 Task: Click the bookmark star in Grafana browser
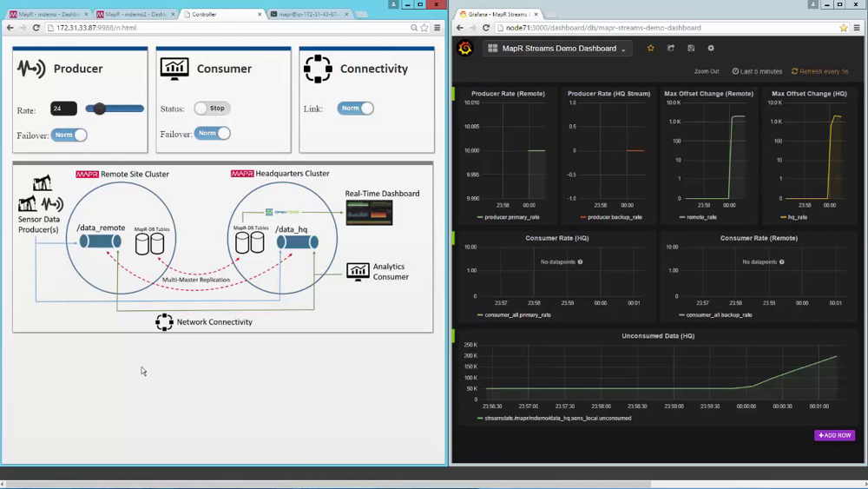pyautogui.click(x=844, y=28)
